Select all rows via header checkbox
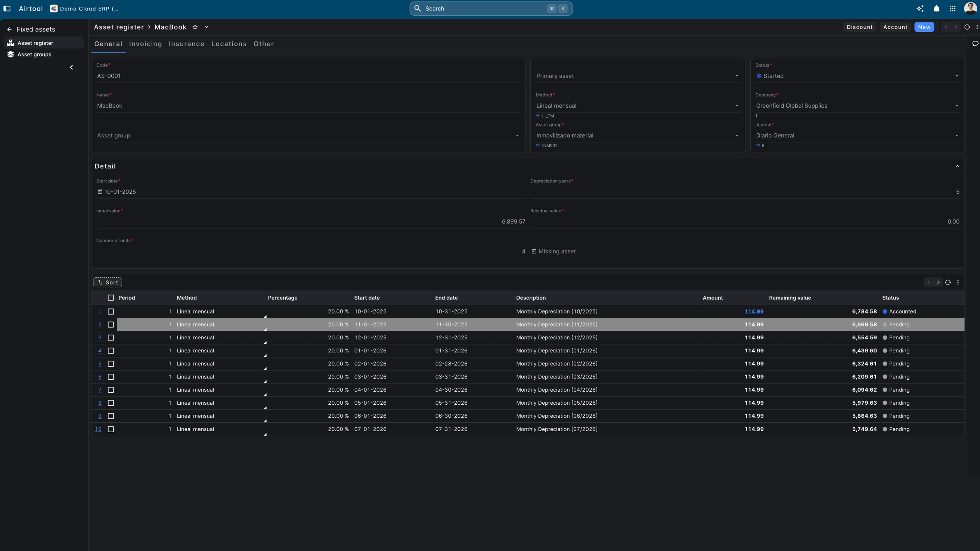Screen dimensions: 980x551 click(111, 298)
